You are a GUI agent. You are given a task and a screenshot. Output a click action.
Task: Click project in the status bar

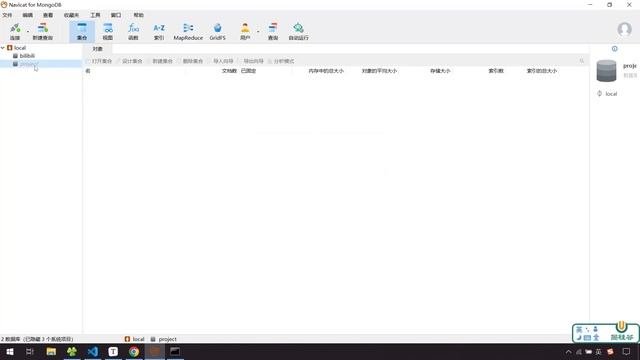point(163,339)
